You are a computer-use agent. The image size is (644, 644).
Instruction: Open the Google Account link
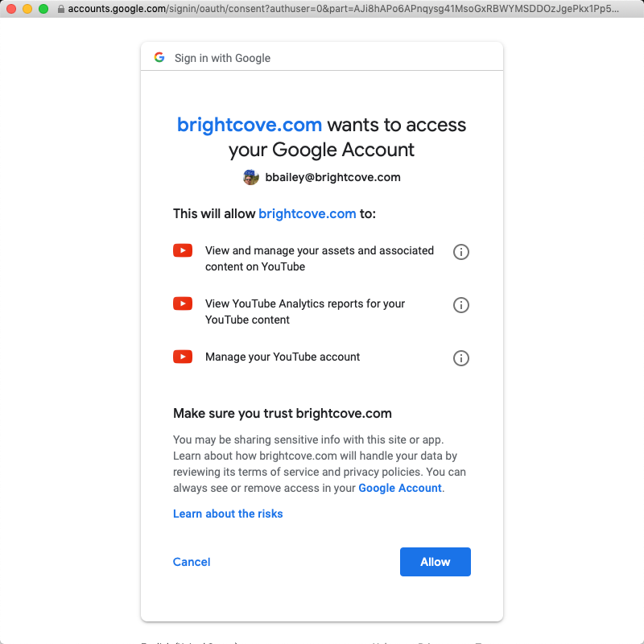tap(400, 488)
